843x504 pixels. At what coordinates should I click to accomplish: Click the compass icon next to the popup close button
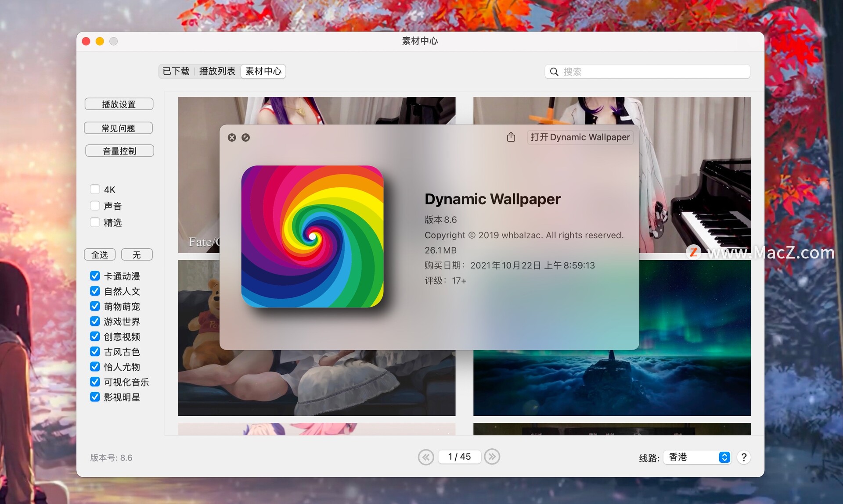[x=246, y=138]
